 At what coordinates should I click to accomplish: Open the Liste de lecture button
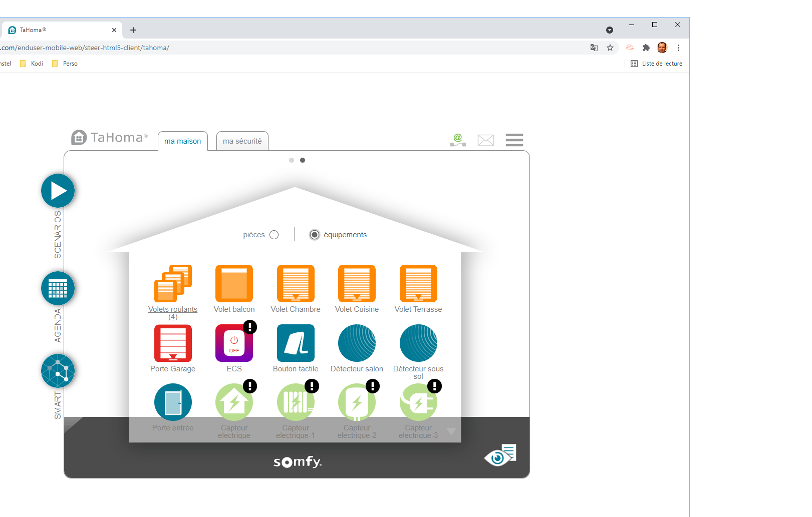tap(656, 64)
